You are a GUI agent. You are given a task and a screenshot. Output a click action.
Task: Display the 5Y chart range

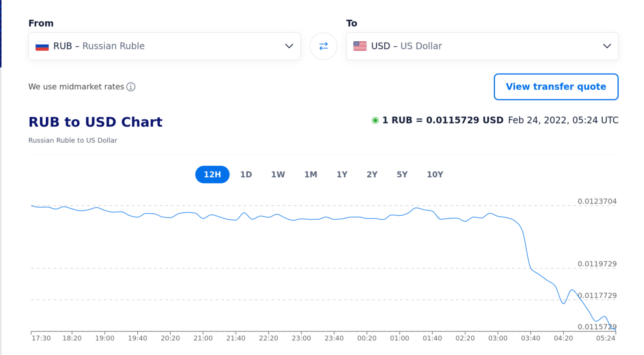pyautogui.click(x=402, y=175)
